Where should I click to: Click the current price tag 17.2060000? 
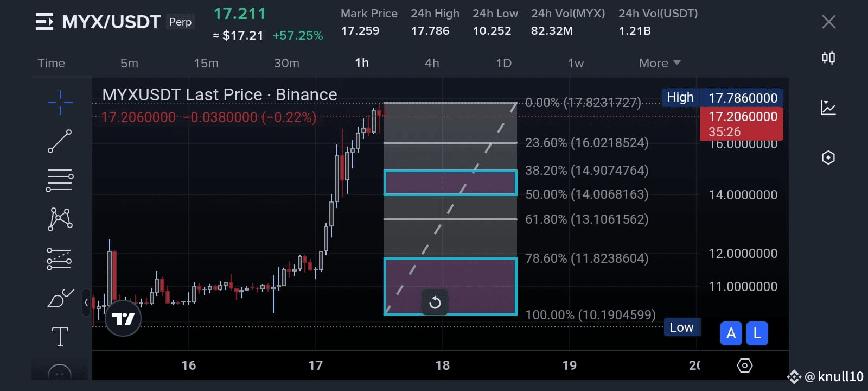[742, 124]
